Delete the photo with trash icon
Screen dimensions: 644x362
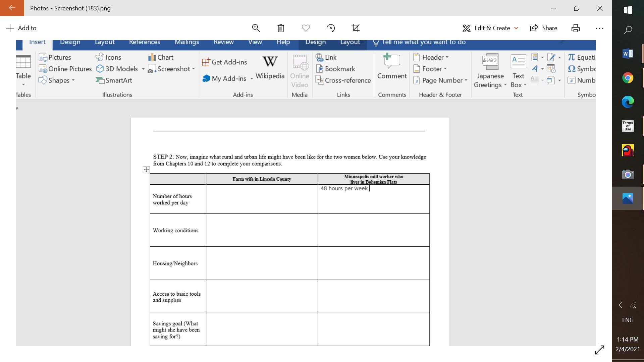pos(281,28)
